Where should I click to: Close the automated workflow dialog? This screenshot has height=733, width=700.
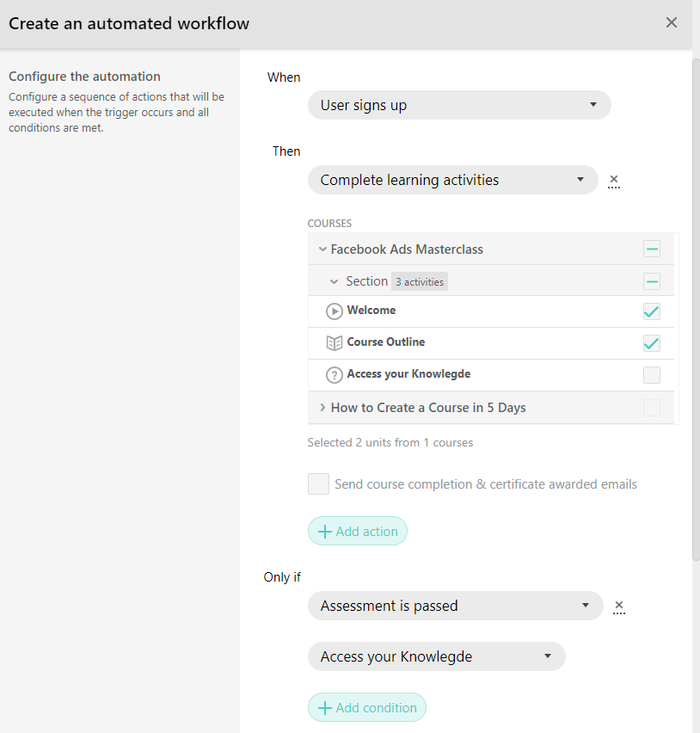[672, 23]
